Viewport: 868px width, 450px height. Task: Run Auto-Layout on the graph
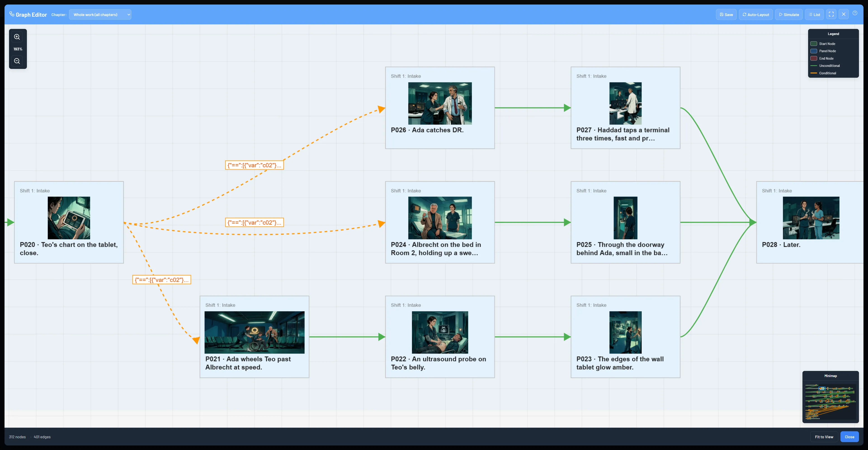tap(756, 14)
